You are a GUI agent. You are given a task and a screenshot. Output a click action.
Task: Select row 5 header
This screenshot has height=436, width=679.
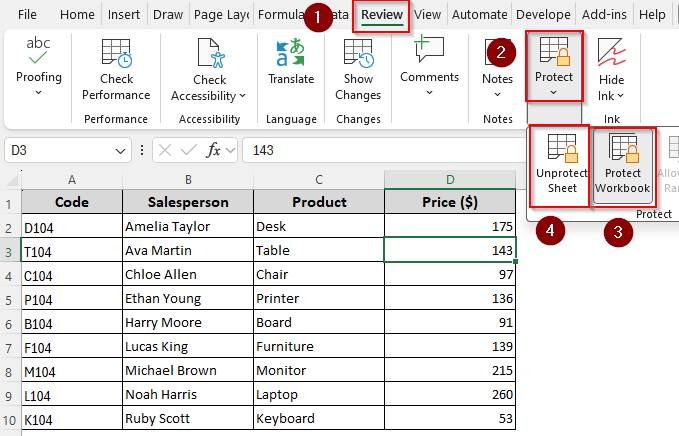[9, 300]
